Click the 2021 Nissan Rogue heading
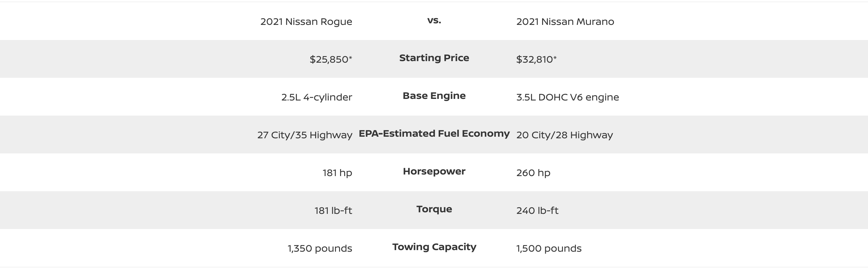The width and height of the screenshot is (868, 269). tap(306, 21)
